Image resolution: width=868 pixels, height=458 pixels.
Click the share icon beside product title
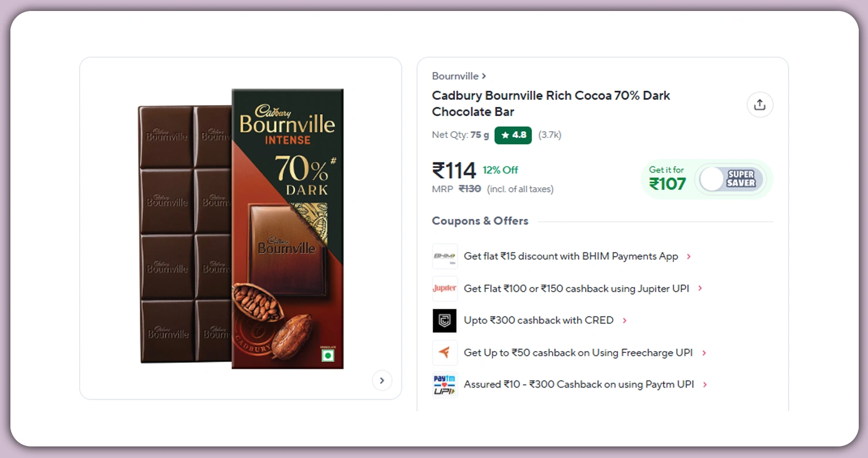click(x=759, y=105)
